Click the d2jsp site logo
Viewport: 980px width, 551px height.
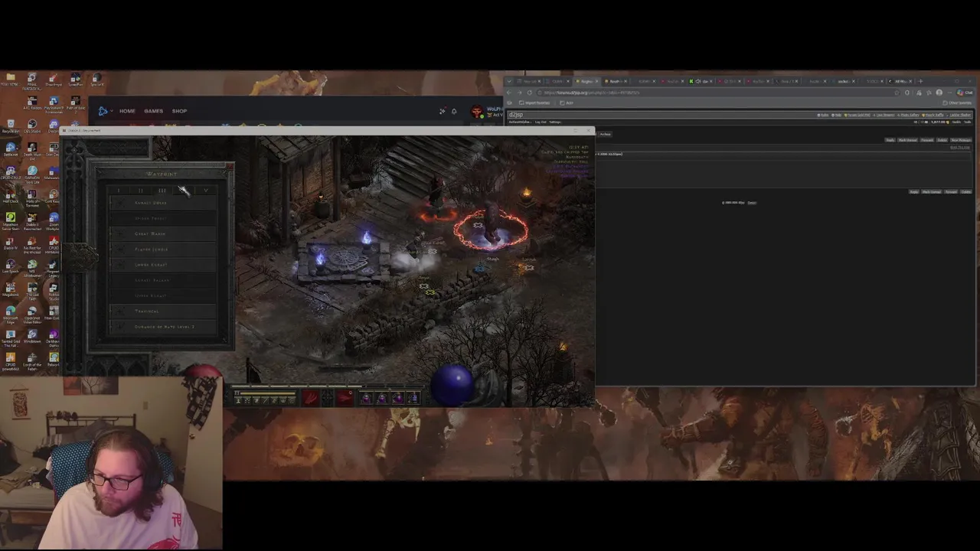[x=516, y=115]
